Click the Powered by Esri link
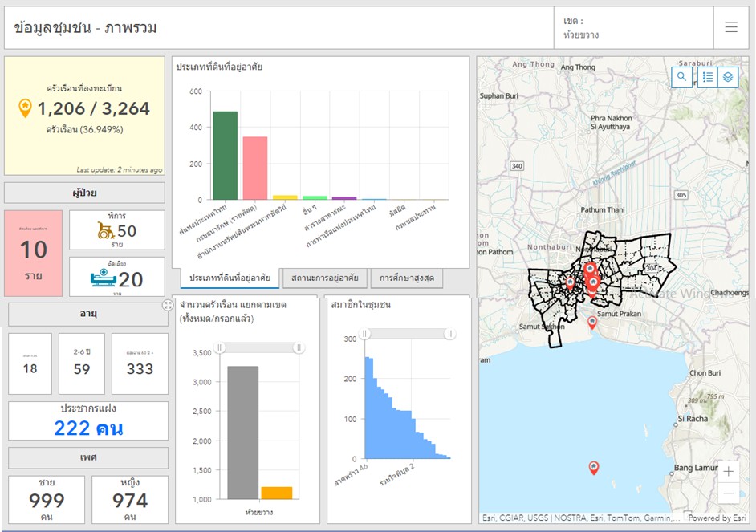Viewport: 756px width, 532px height. click(717, 518)
